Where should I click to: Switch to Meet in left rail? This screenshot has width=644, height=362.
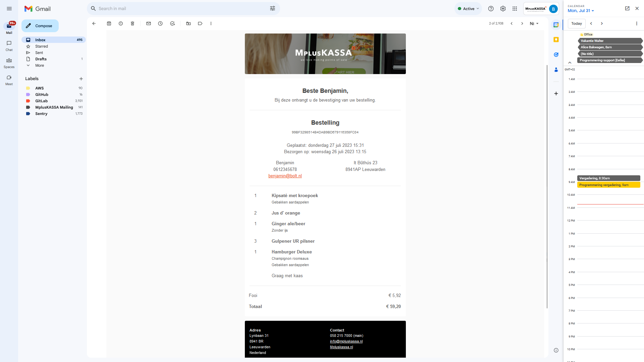[x=9, y=80]
